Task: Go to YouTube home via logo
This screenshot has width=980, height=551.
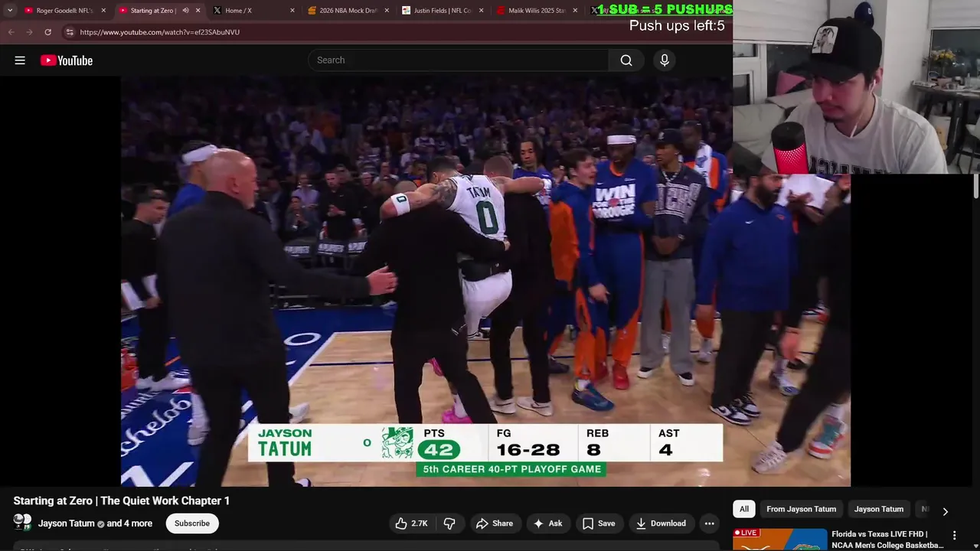Action: pyautogui.click(x=67, y=60)
